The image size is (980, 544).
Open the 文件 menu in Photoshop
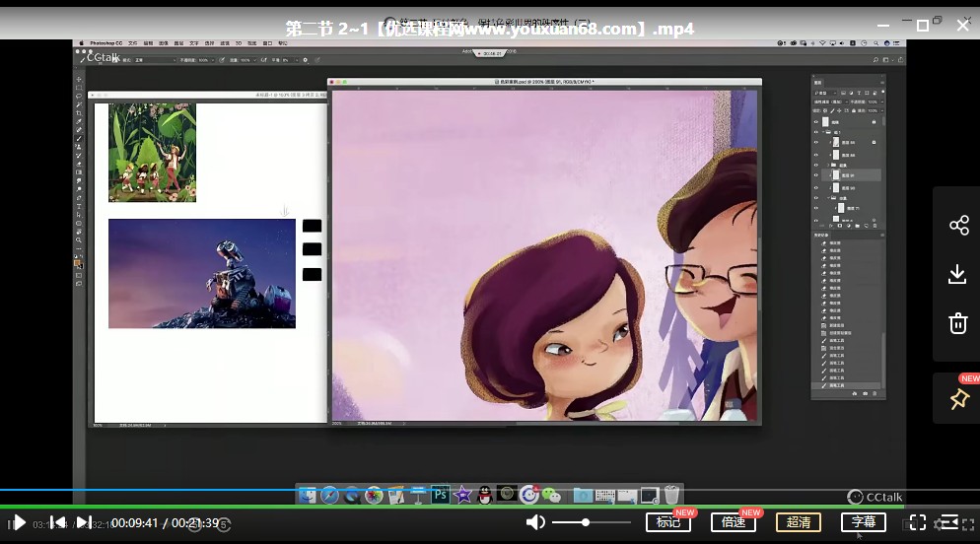coord(130,43)
